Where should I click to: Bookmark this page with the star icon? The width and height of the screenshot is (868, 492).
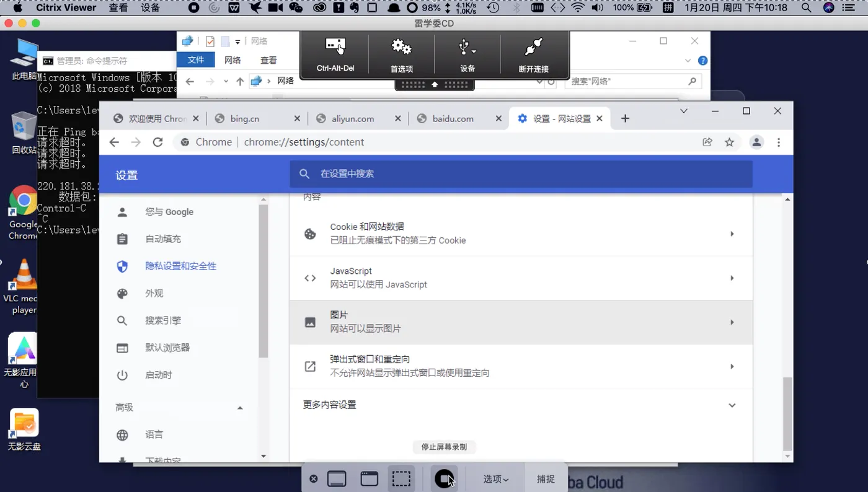click(x=729, y=142)
